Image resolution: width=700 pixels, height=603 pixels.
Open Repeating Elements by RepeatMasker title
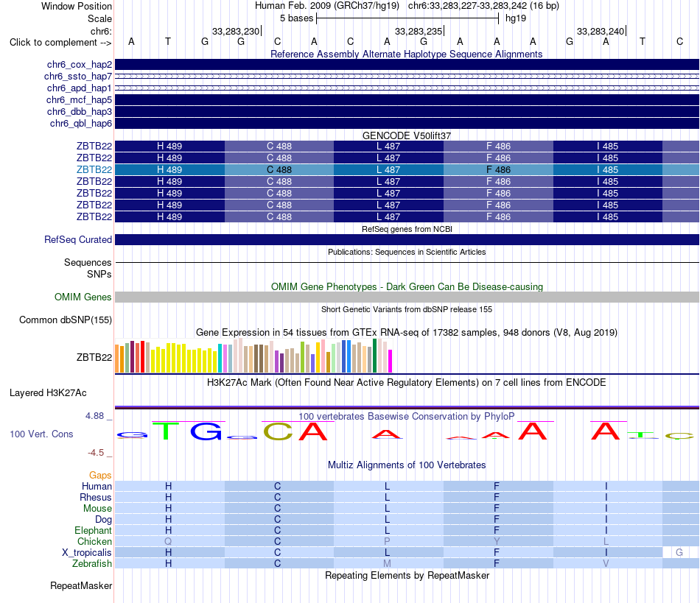pyautogui.click(x=407, y=575)
